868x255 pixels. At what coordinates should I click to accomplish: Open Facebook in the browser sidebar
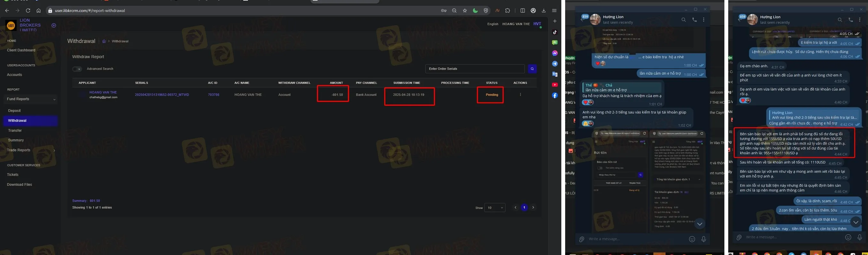(555, 96)
